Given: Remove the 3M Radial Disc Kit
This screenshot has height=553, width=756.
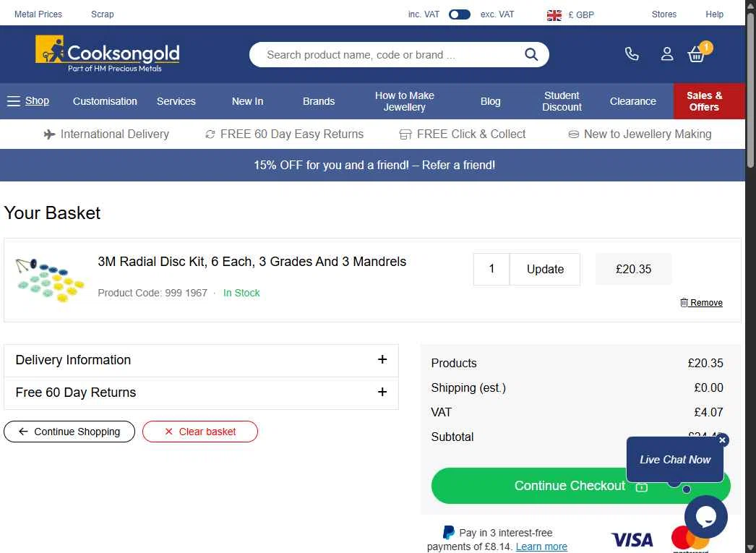Looking at the screenshot, I should pyautogui.click(x=701, y=303).
